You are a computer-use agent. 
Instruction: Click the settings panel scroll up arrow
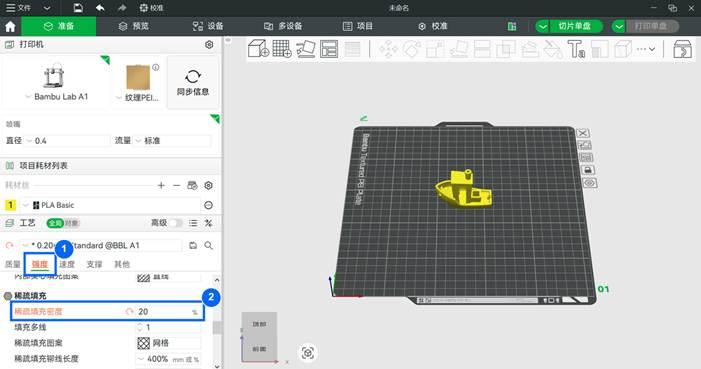217,280
